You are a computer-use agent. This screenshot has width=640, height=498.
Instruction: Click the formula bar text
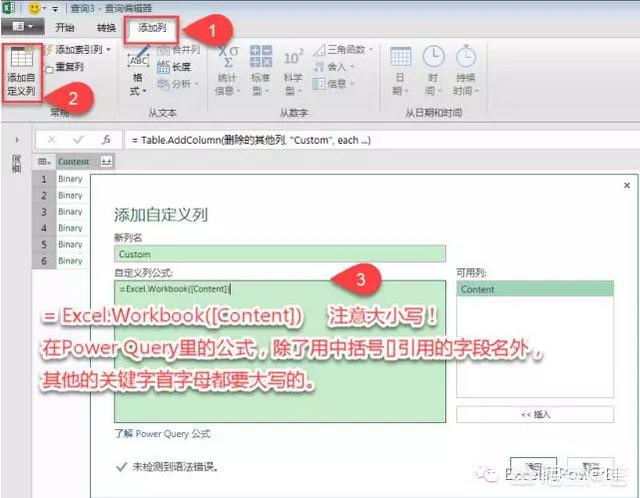[251, 140]
